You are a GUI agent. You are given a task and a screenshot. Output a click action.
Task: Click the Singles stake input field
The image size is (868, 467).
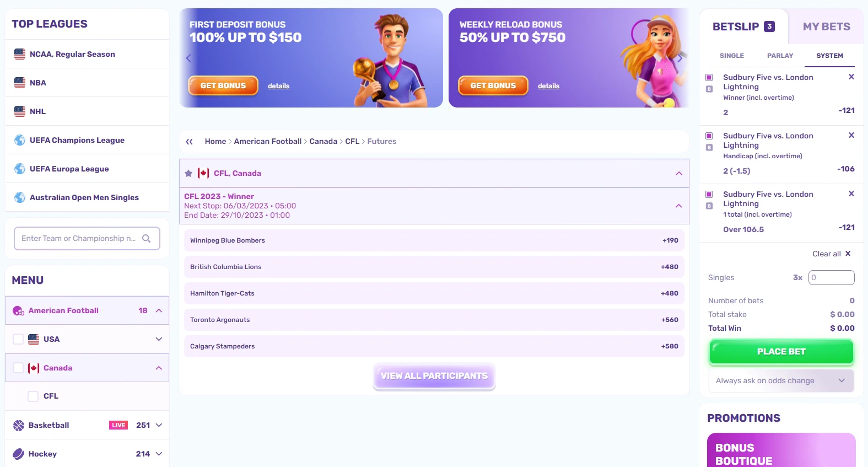[831, 277]
